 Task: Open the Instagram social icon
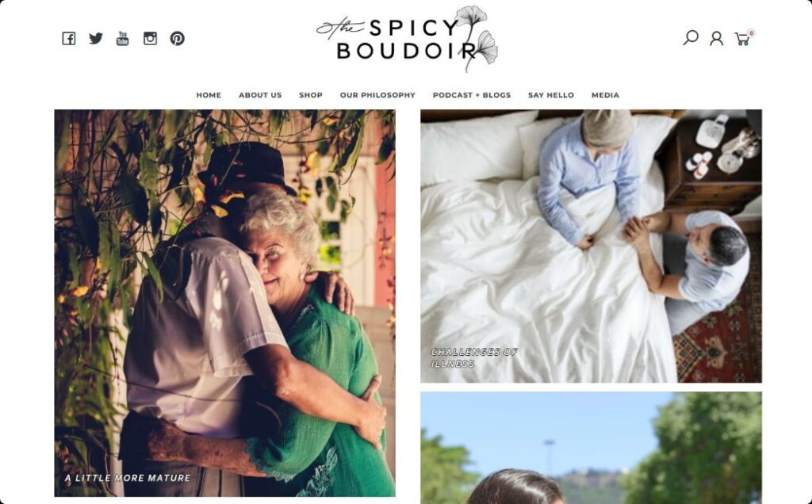(x=150, y=38)
